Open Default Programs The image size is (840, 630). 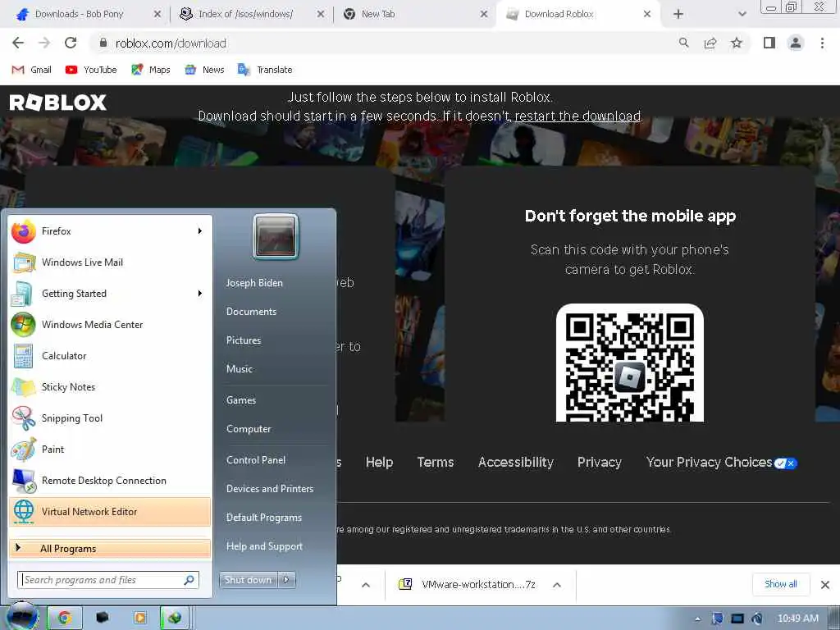pyautogui.click(x=264, y=518)
